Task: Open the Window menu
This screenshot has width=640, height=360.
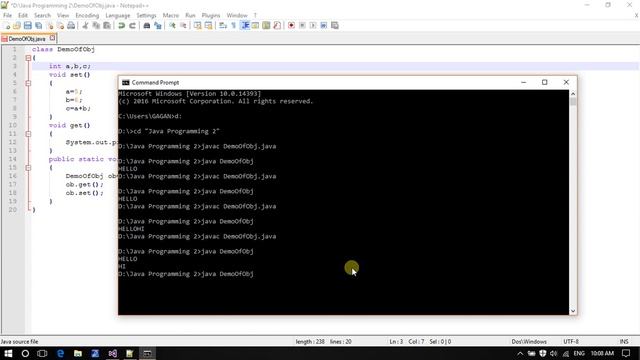Action: coord(237,16)
